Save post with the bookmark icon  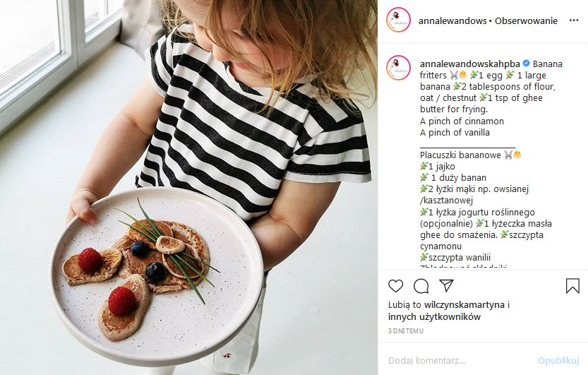pyautogui.click(x=572, y=286)
